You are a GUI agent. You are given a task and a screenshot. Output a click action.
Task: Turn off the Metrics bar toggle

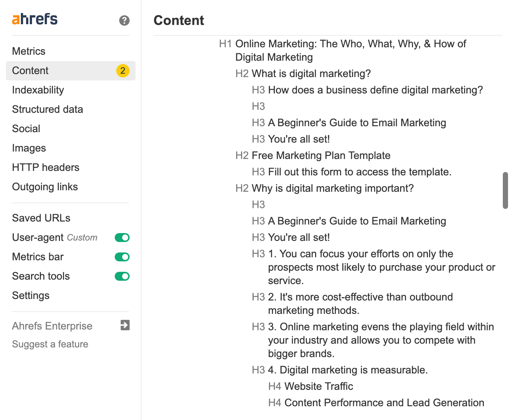122,257
